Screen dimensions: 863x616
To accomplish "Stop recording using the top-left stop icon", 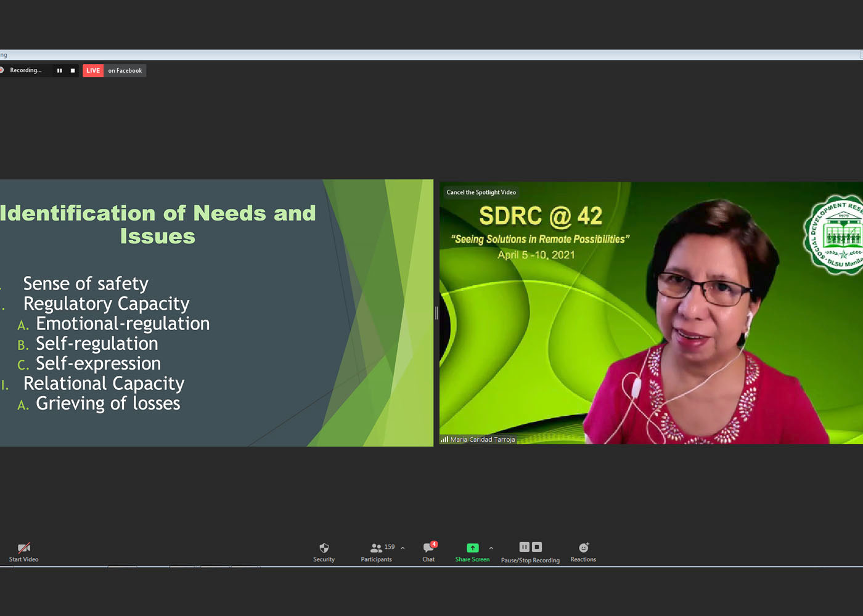I will pyautogui.click(x=73, y=71).
